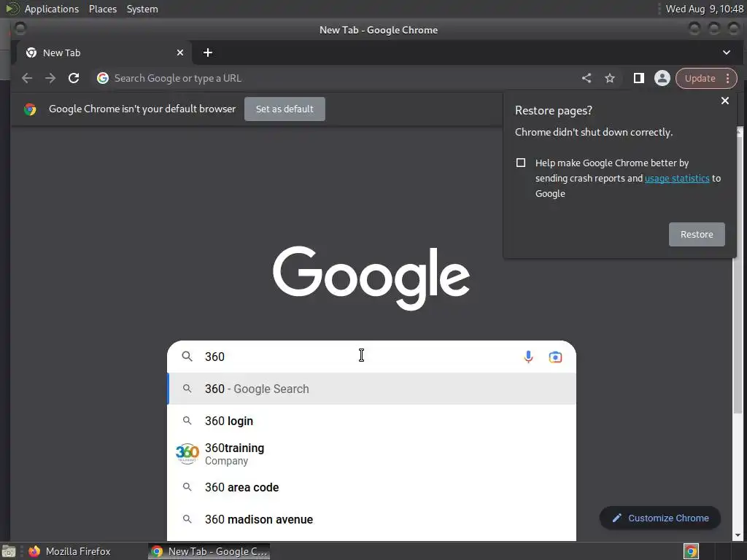Pick the '360 area code' suggestion
This screenshot has width=747, height=560.
[x=371, y=487]
